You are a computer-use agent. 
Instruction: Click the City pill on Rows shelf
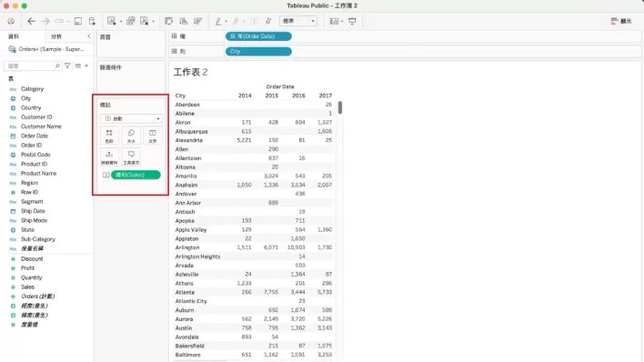tap(258, 51)
